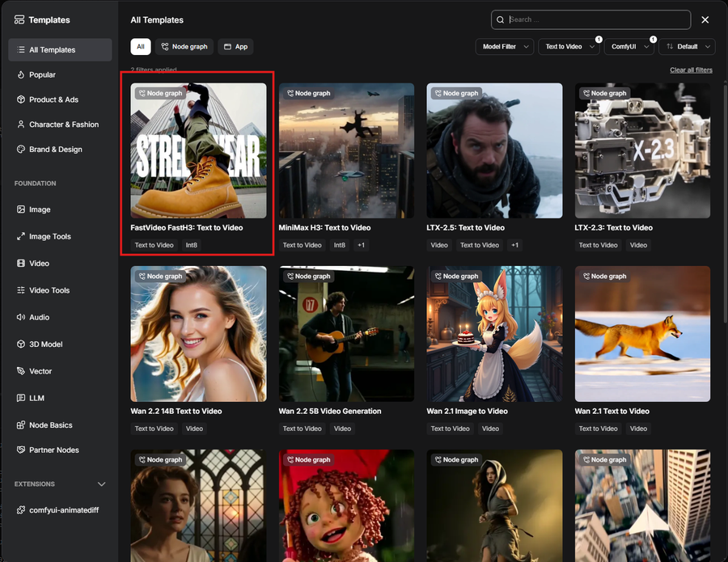Open the Popular category flame icon
728x562 pixels.
[x=21, y=74]
